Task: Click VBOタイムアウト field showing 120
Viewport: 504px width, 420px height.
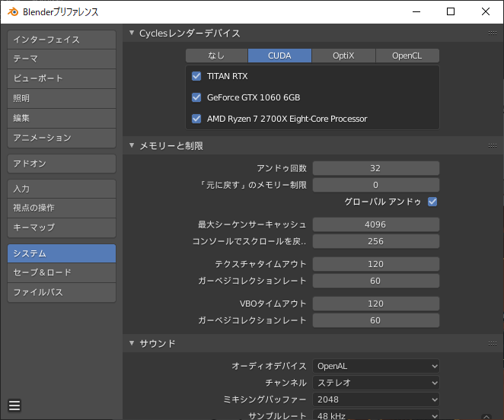Action: [x=376, y=304]
